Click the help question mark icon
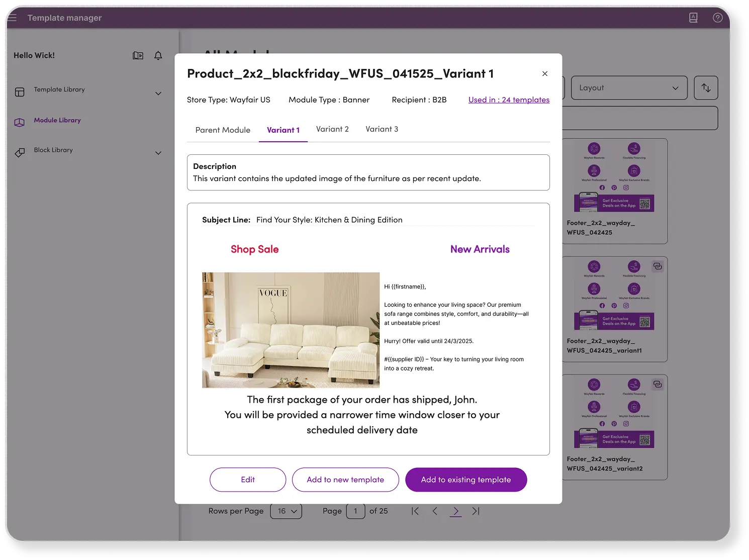This screenshot has width=749, height=560. pos(717,18)
